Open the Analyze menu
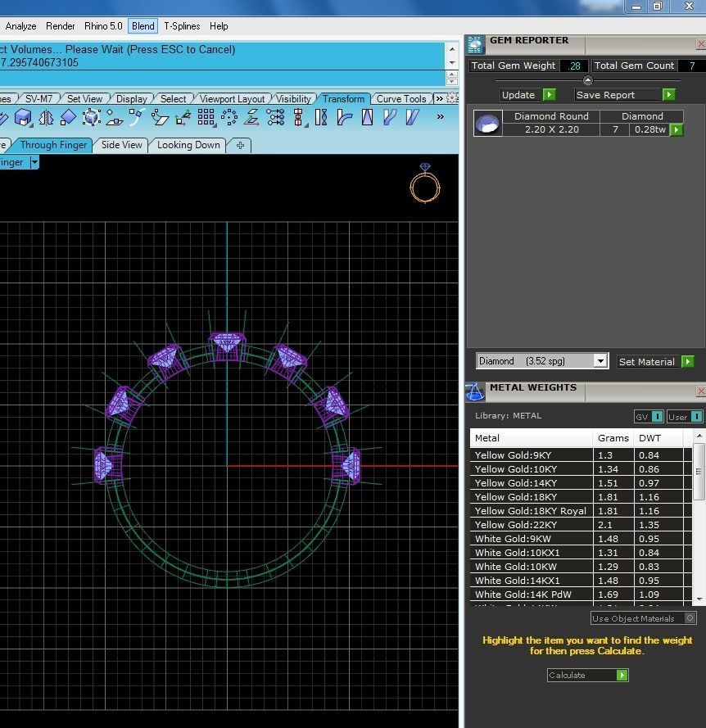706x728 pixels. 21,26
